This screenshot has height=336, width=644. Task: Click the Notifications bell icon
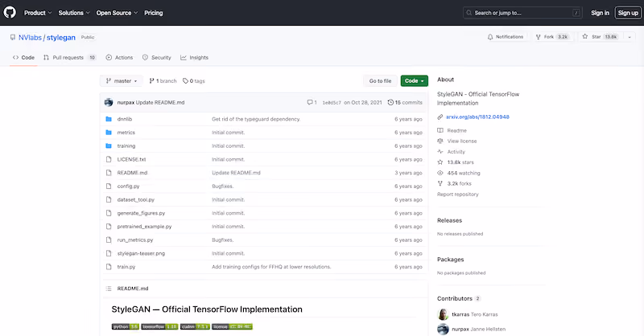[x=490, y=37]
